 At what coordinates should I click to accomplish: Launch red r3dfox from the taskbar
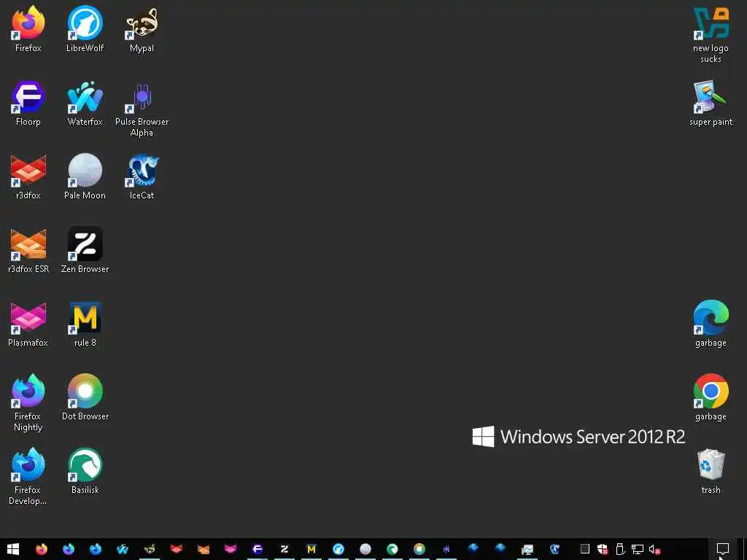177,549
